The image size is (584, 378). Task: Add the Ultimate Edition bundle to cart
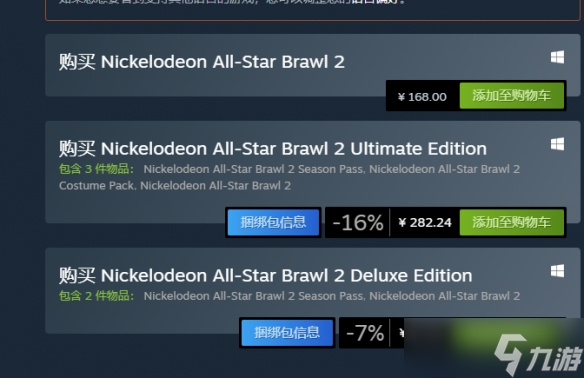click(x=512, y=222)
